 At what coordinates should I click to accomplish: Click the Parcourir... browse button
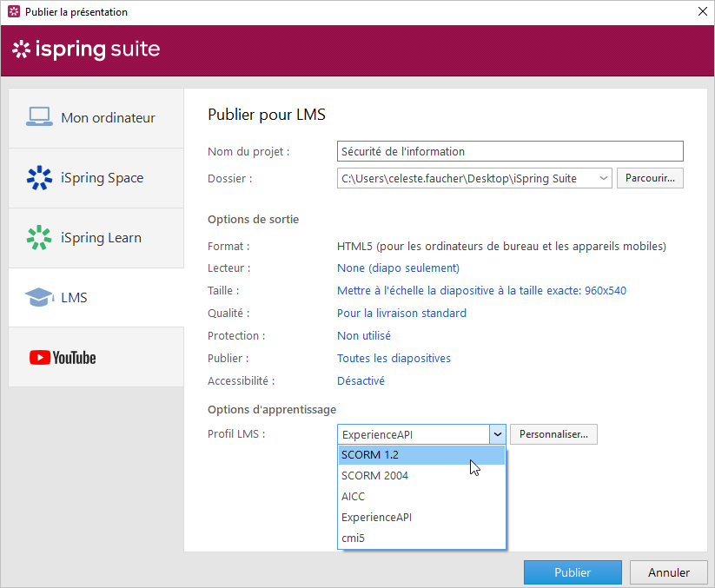point(650,178)
